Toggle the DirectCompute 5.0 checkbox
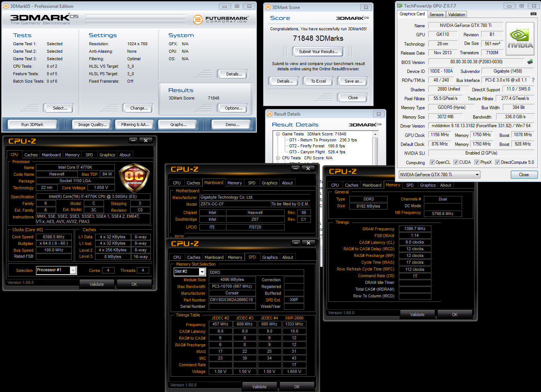Screen dimensions: 541x392 click(x=497, y=162)
